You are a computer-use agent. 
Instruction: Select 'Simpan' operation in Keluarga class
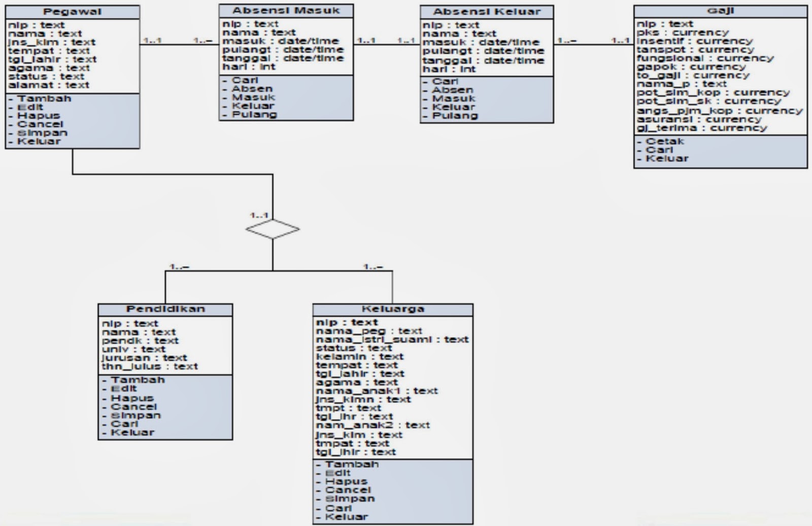(x=346, y=499)
